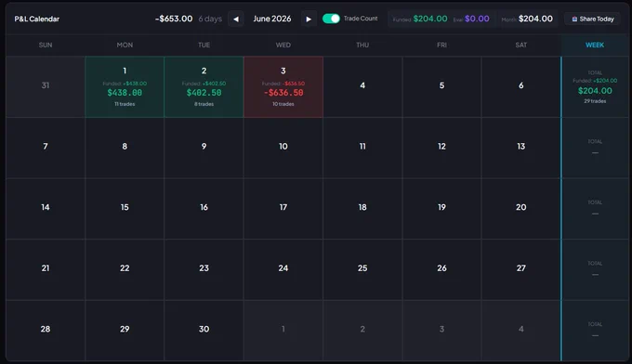The image size is (632, 364).
Task: Select June 4 calendar day
Action: [x=362, y=87]
